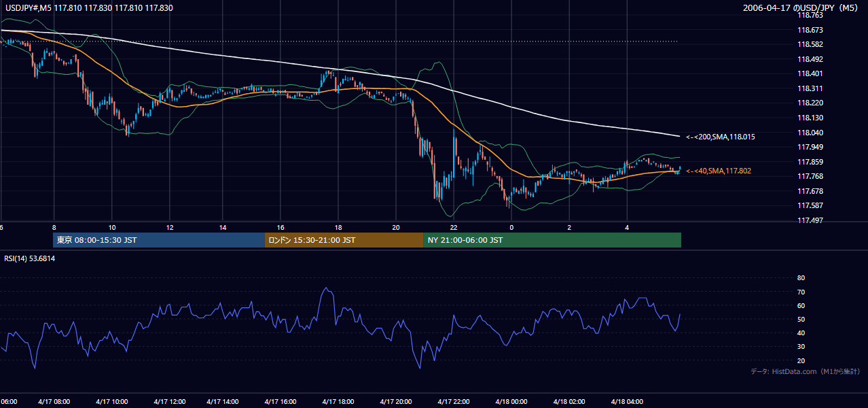Click the 4/17 08:00 time axis label

pyautogui.click(x=53, y=401)
